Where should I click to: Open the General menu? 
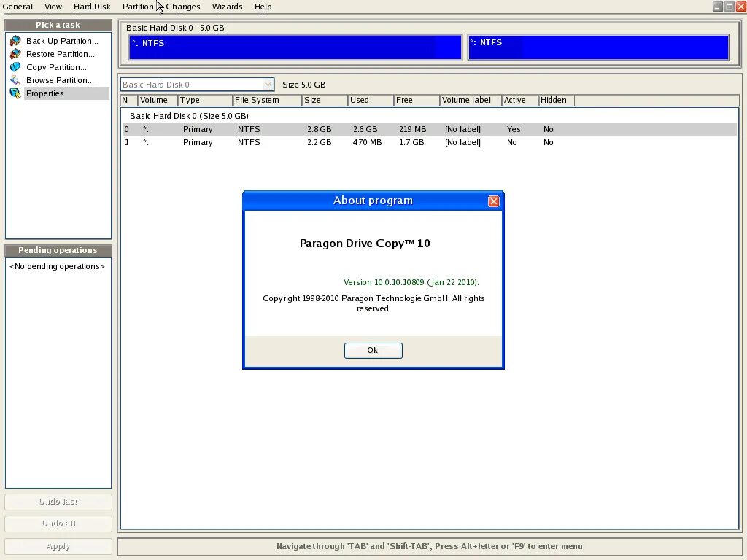(x=18, y=7)
